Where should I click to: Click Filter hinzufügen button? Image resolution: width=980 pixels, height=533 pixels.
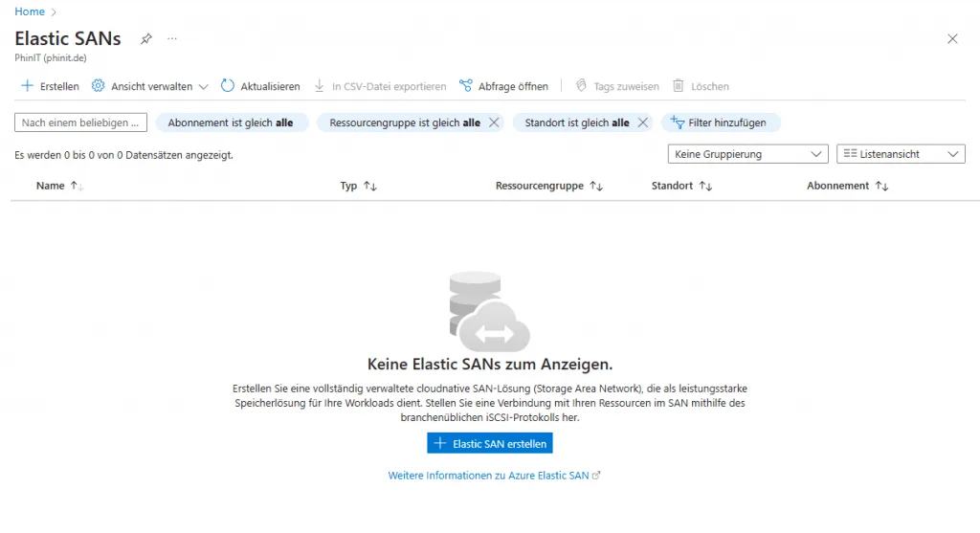[x=721, y=122]
